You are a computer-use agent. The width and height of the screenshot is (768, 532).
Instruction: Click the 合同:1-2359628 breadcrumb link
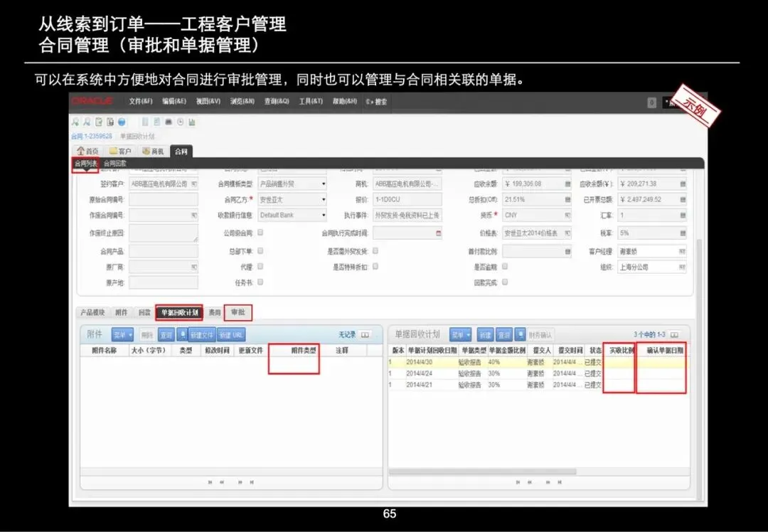[x=92, y=136]
